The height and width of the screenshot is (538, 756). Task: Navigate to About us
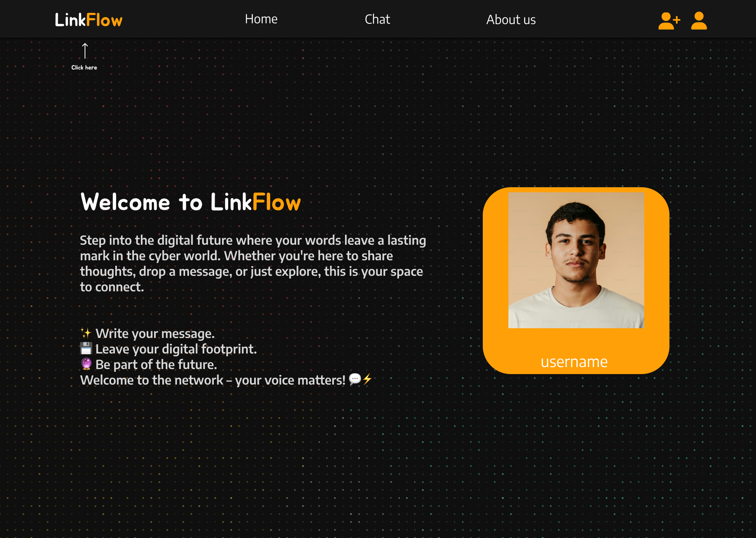[x=511, y=19]
